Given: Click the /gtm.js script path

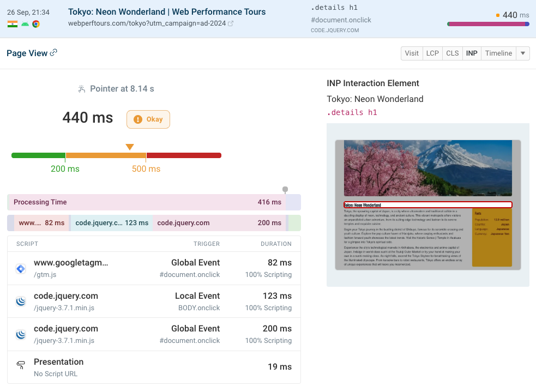Looking at the screenshot, I should (45, 274).
